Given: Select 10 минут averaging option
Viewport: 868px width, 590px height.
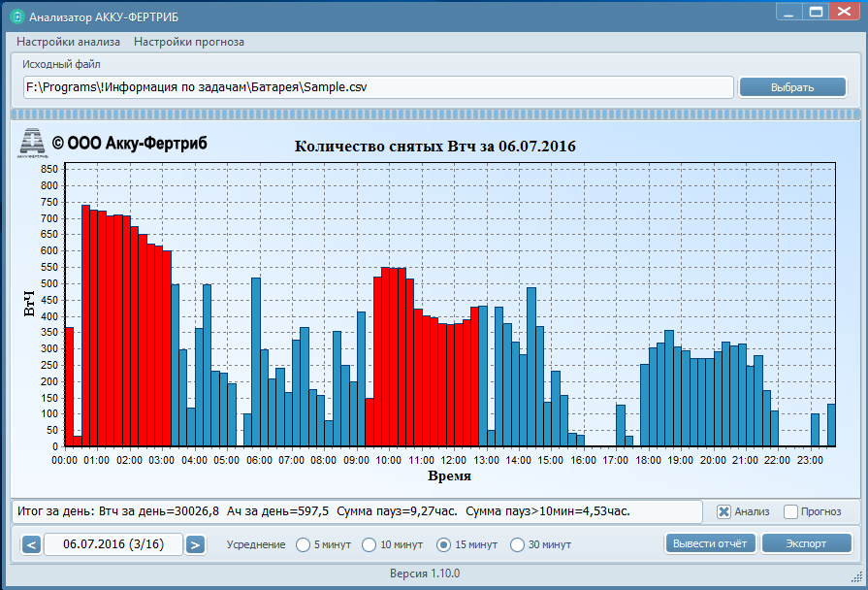Looking at the screenshot, I should [x=369, y=544].
